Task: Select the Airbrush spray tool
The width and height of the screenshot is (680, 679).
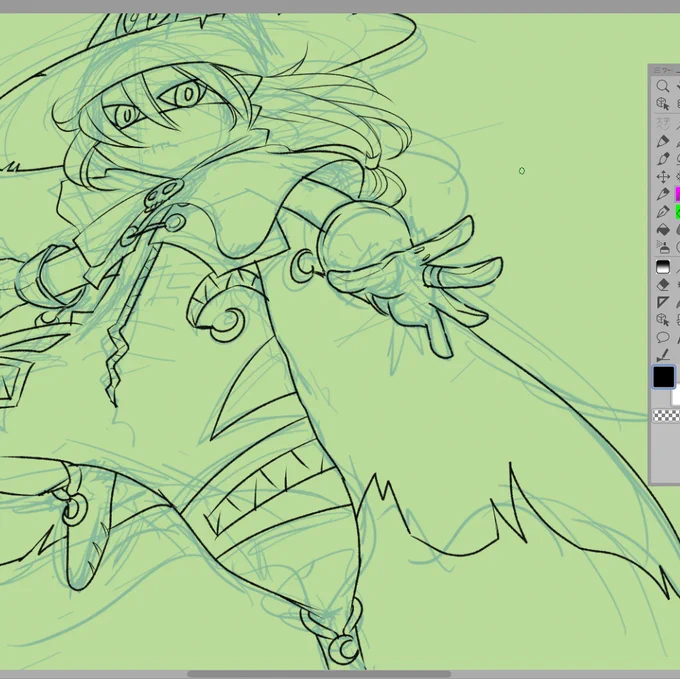Action: [x=662, y=247]
